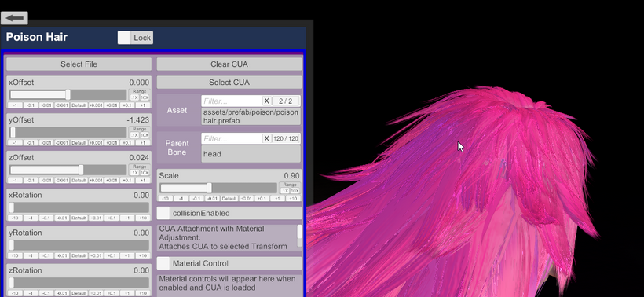Set yOffset range to 10X
The image size is (644, 297).
click(x=145, y=135)
